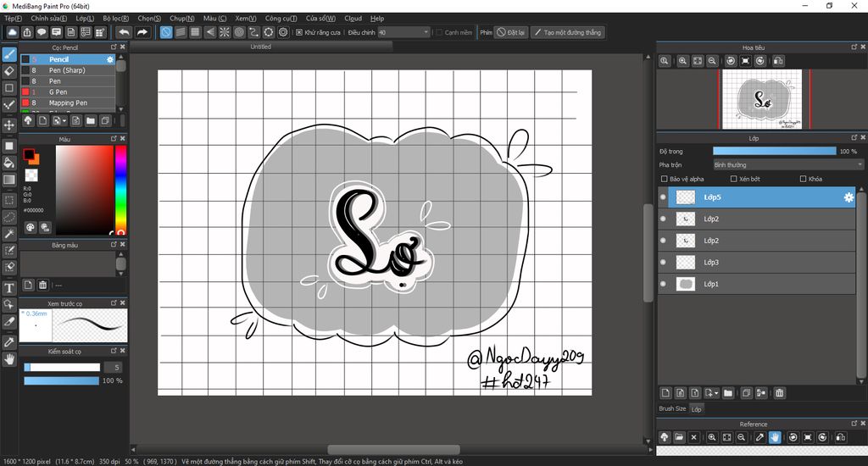This screenshot has width=868, height=466.
Task: Click the Redo arrow button
Action: click(x=142, y=33)
